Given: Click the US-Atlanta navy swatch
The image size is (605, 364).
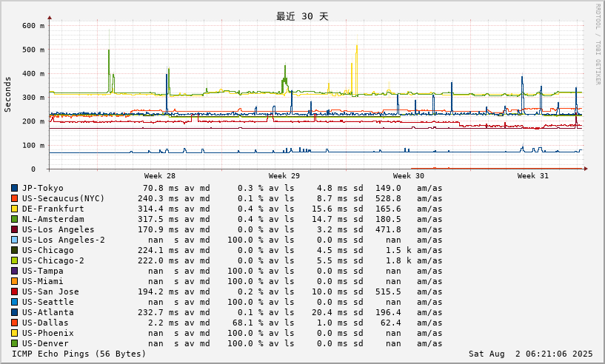Looking at the screenshot, I should coord(14,312).
